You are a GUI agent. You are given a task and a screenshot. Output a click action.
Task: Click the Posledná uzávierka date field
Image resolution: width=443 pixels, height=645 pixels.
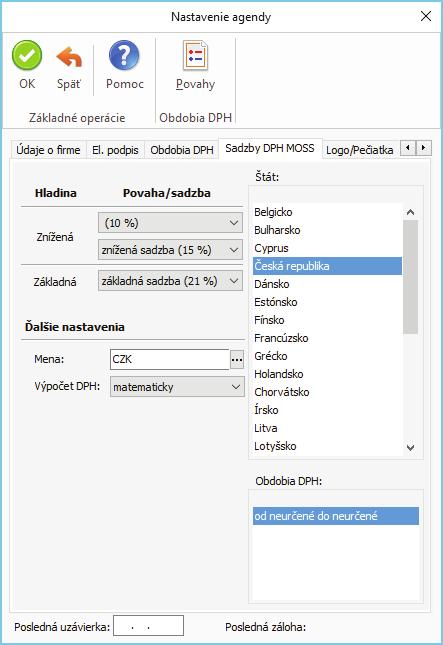click(148, 627)
